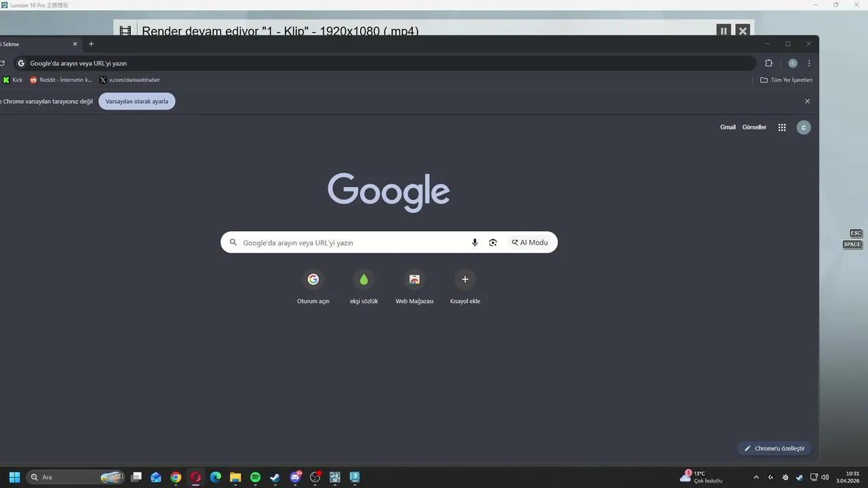Switch to AI Modu

coord(530,243)
